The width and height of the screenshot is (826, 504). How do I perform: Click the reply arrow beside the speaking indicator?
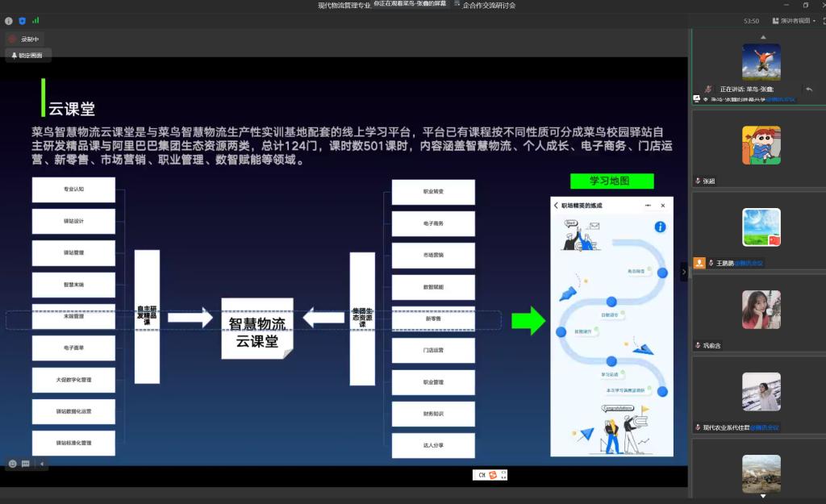tap(808, 90)
